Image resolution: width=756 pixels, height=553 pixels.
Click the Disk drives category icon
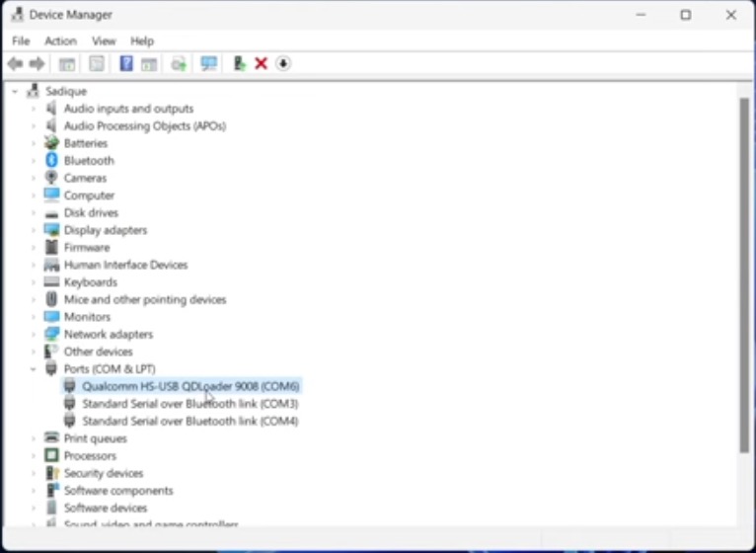click(x=51, y=213)
